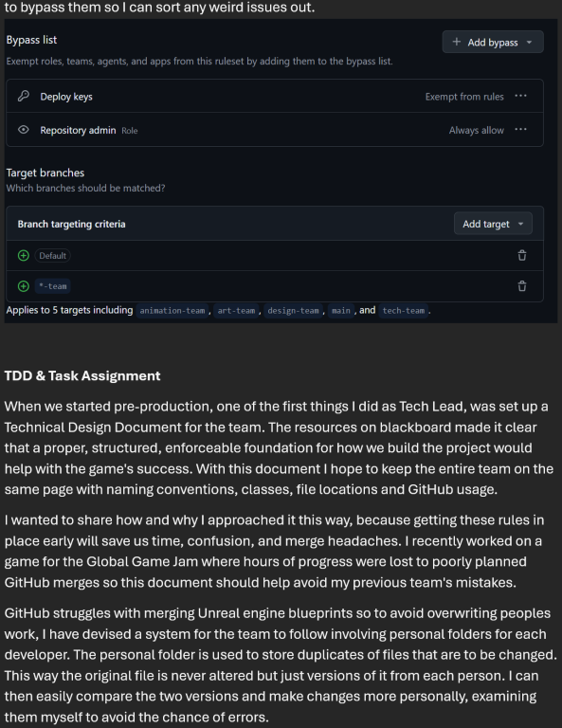Open the Deploy keys three-dot menu
562x728 pixels.
520,96
